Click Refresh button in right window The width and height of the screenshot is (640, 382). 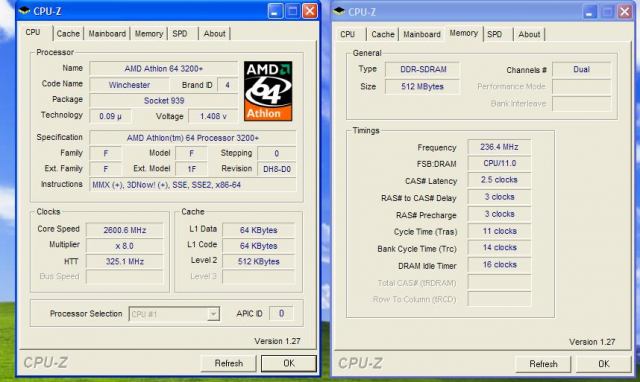(543, 364)
